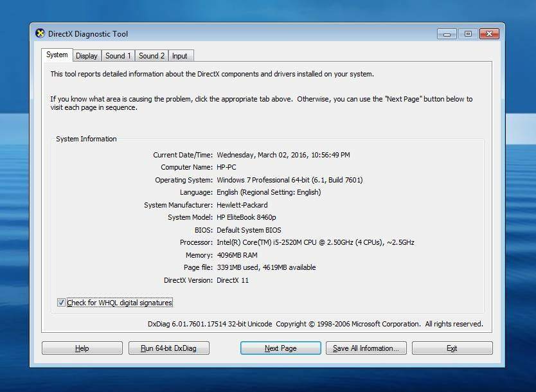Click the 'BIOS:' label
536x392 pixels.
204,230
